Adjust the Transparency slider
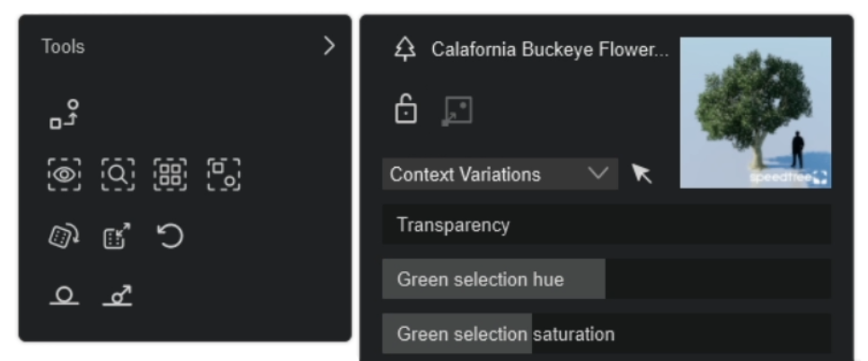 point(607,225)
